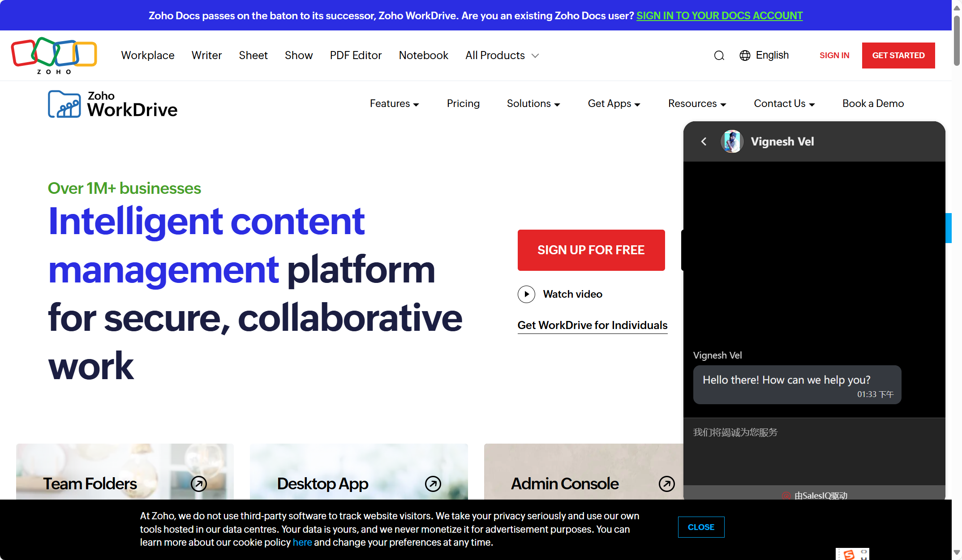Click the WorkDrive folder logo icon

point(64,104)
